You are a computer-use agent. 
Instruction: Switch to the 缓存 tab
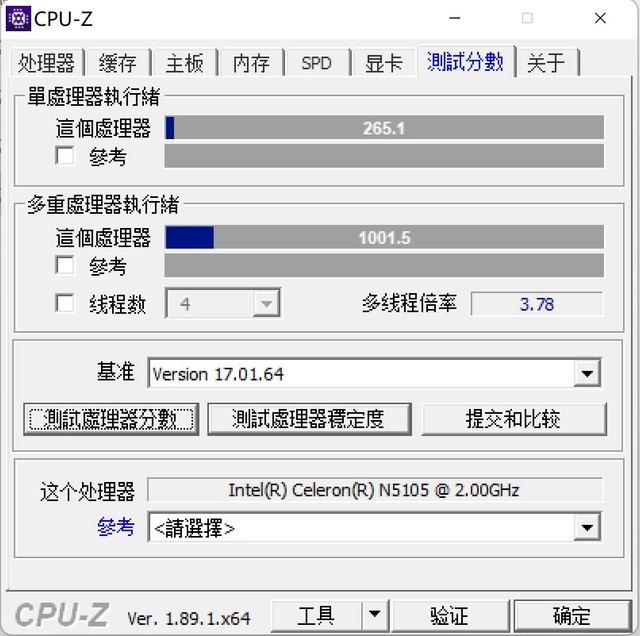point(118,63)
